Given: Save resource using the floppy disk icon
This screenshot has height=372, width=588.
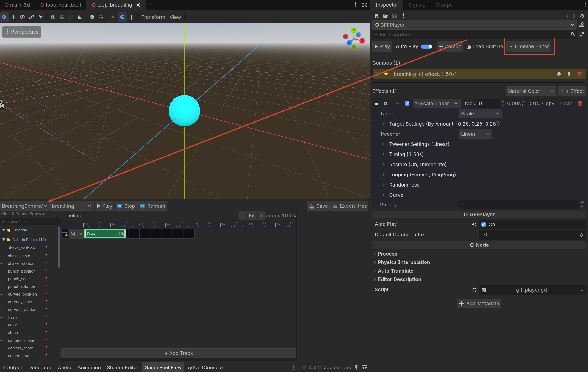Looking at the screenshot, I should (395, 16).
